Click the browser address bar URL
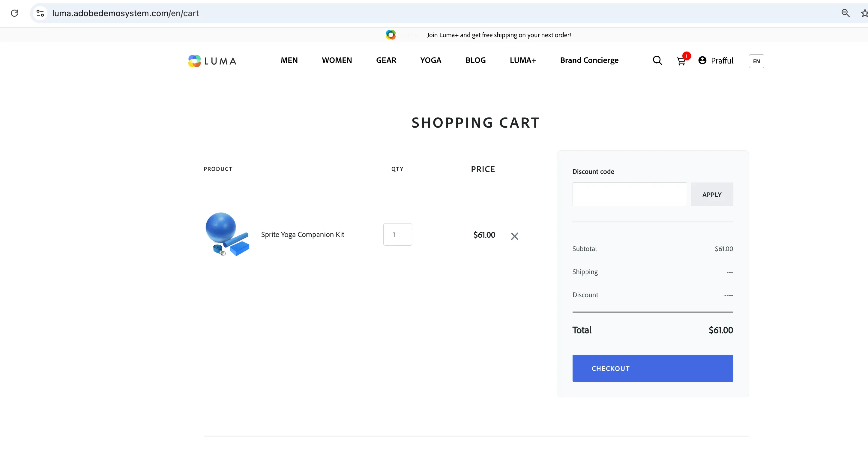 (125, 13)
